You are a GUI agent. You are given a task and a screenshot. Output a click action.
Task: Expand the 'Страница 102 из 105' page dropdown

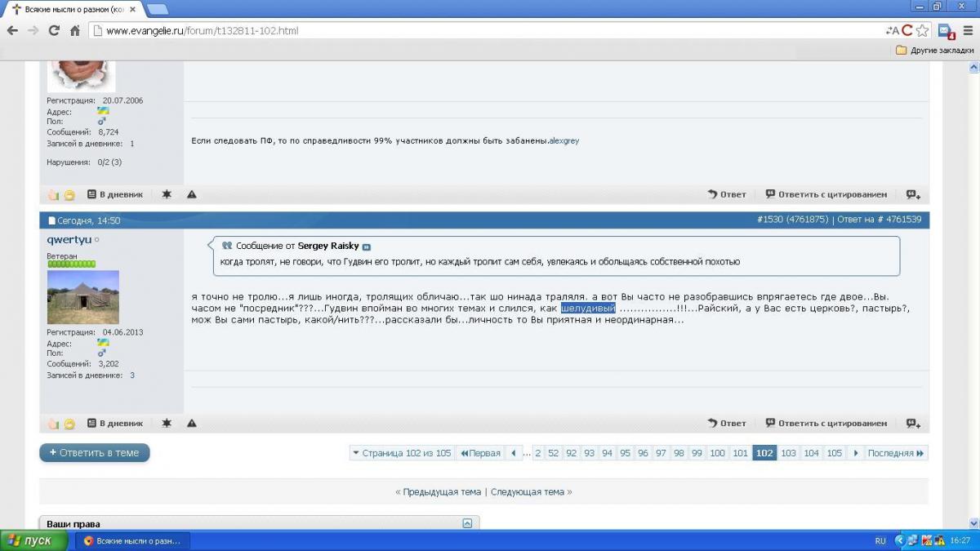click(x=401, y=453)
